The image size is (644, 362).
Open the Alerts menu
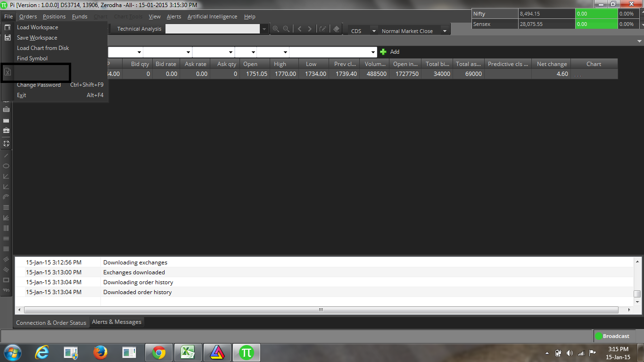pos(174,16)
